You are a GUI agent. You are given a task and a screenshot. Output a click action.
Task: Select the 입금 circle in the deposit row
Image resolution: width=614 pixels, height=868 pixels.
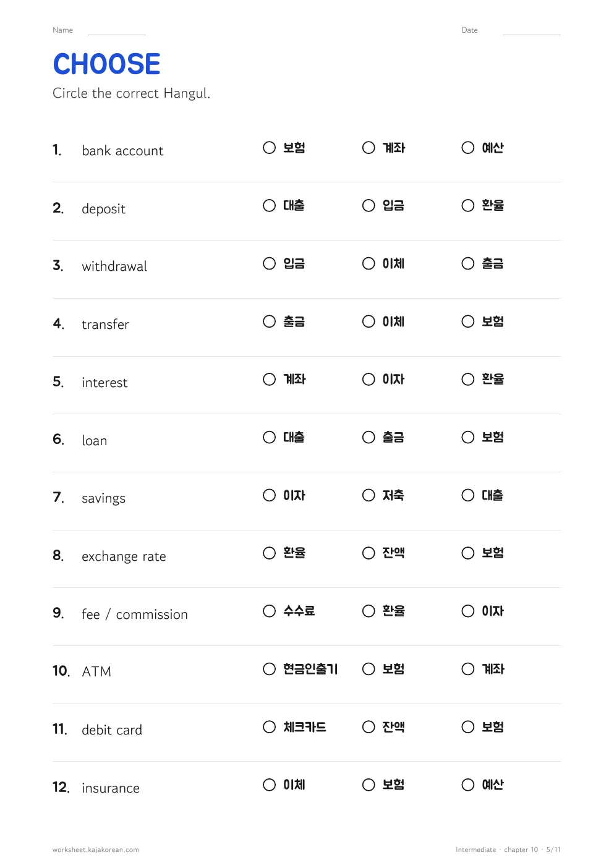[369, 206]
